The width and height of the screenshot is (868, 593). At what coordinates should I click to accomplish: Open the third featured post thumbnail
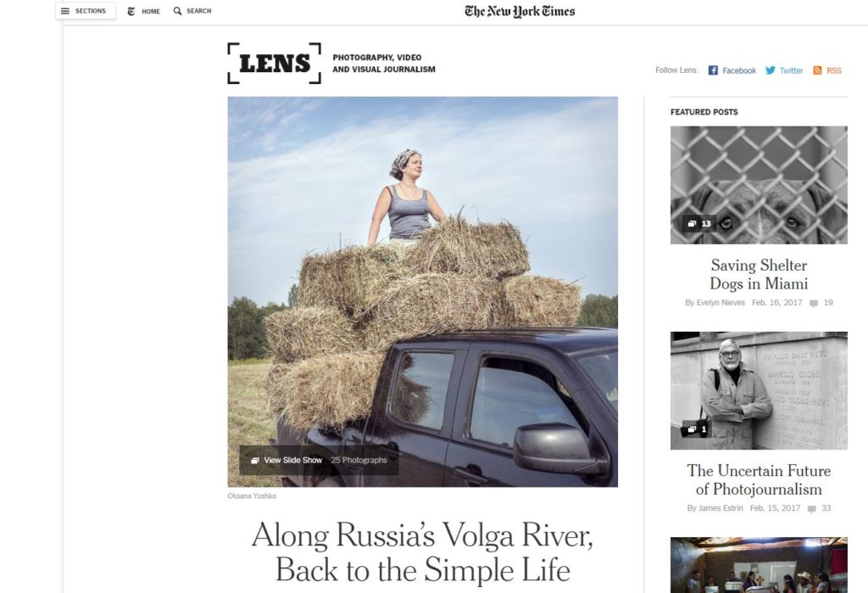point(759,565)
